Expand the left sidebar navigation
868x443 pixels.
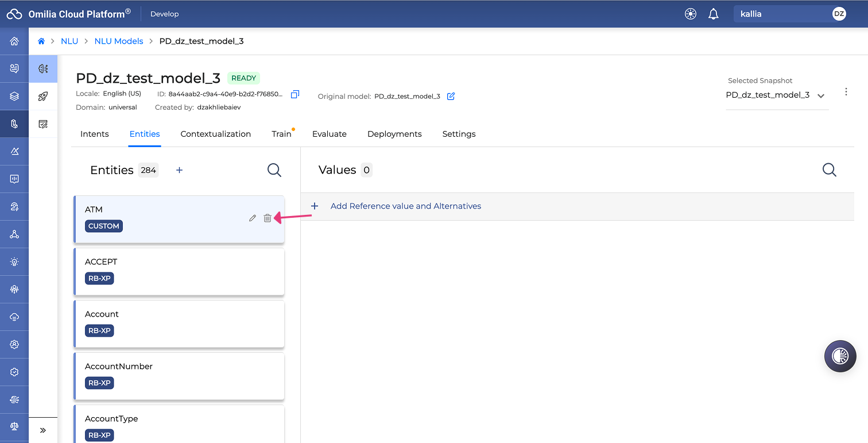point(43,430)
